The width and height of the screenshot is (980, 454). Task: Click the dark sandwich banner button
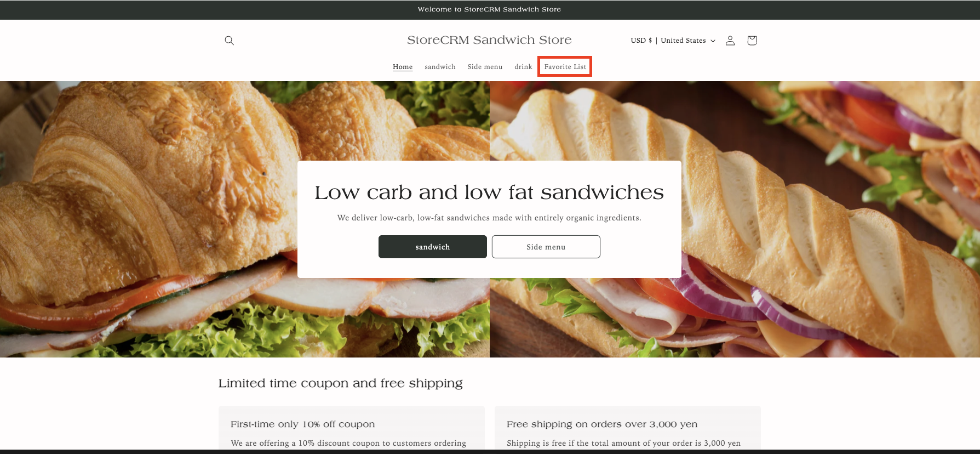[x=433, y=247]
